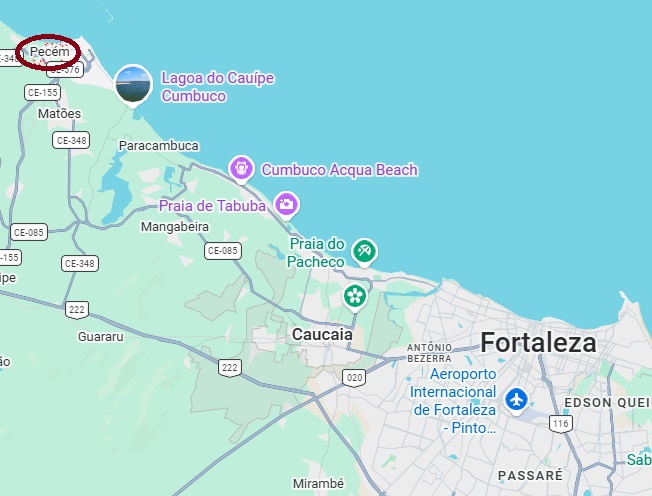Click the Cumbuco Acqua Beach label
The width and height of the screenshot is (652, 496).
[x=340, y=170]
